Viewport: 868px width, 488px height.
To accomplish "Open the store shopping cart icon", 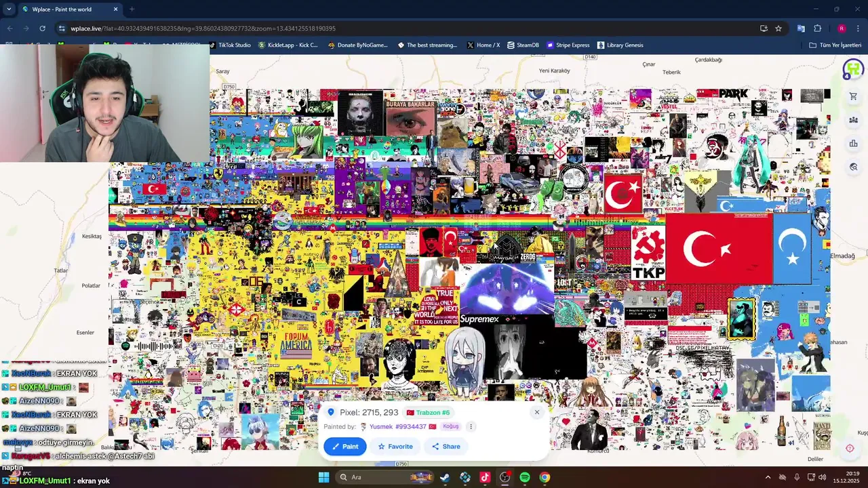I will pos(853,96).
